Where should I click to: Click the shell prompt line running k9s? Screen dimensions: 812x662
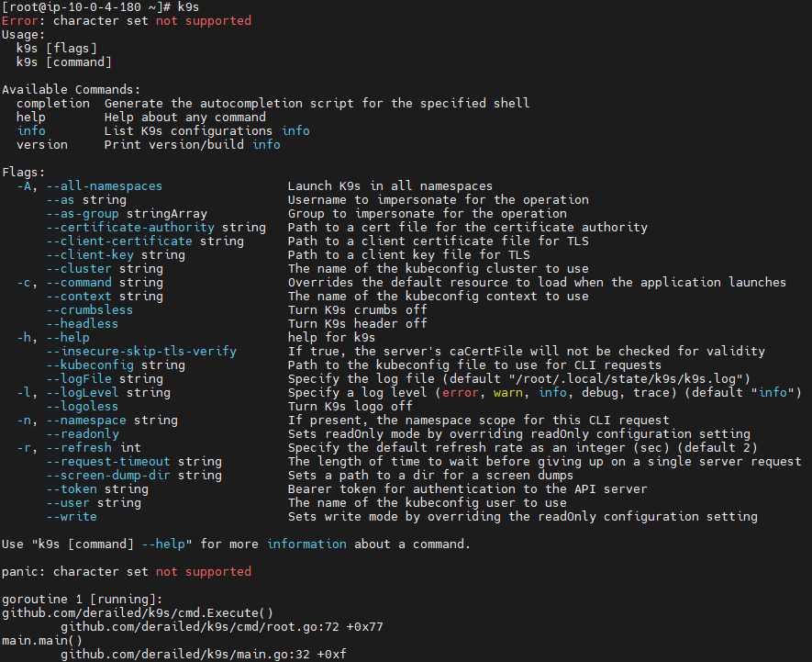point(100,7)
